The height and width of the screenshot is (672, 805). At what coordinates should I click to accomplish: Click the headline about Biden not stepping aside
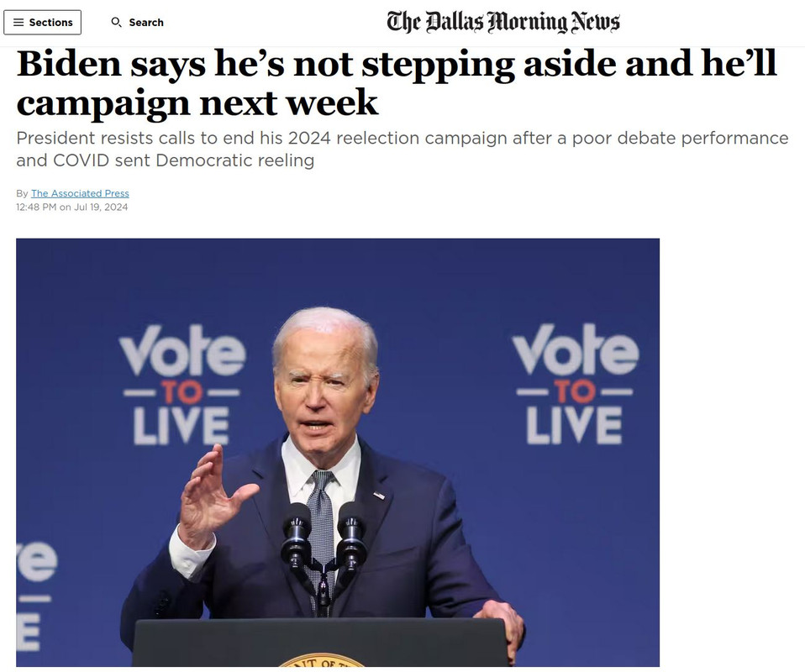tap(397, 82)
